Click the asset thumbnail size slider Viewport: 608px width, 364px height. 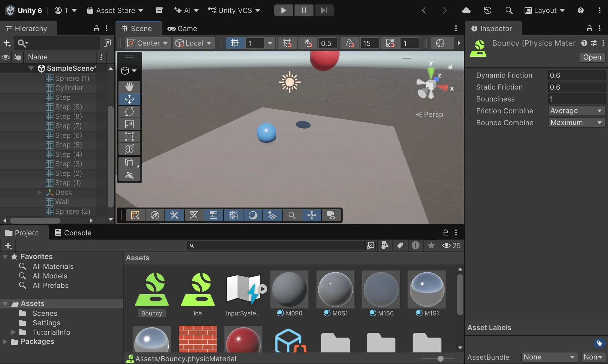tap(440, 359)
